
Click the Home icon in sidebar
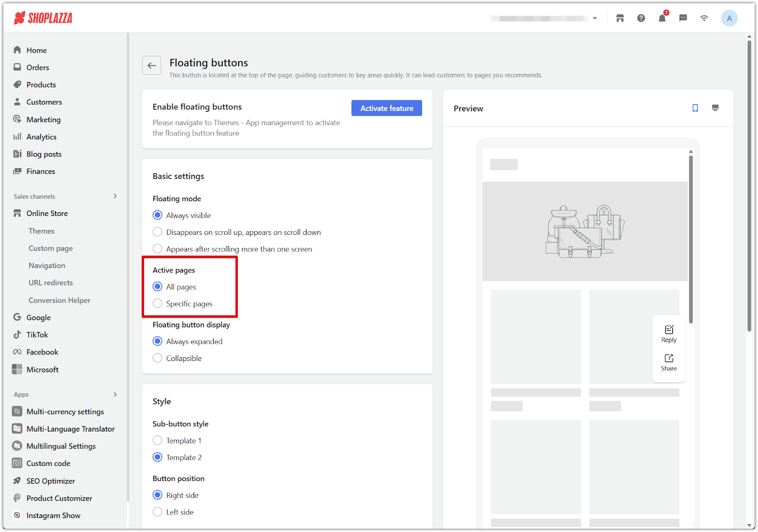pos(18,50)
